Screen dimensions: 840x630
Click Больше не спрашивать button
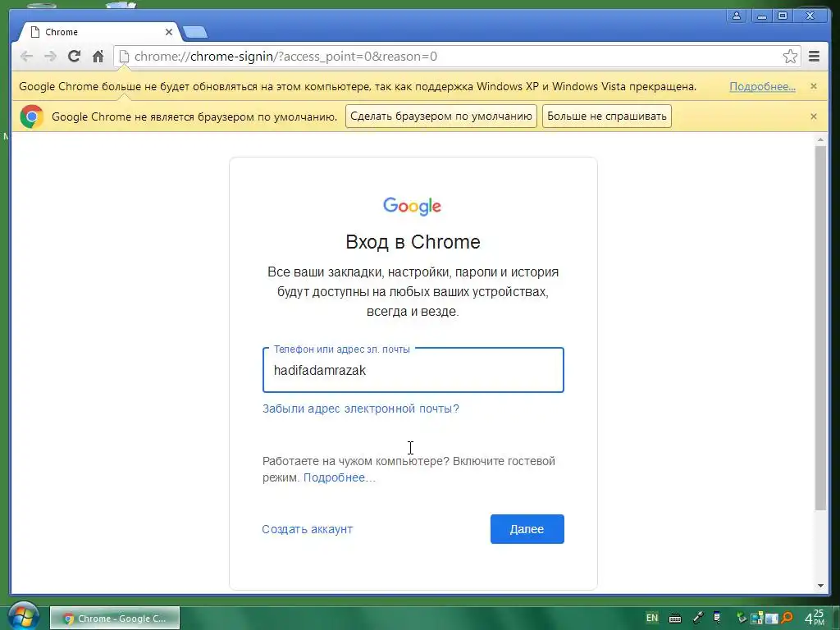coord(607,116)
